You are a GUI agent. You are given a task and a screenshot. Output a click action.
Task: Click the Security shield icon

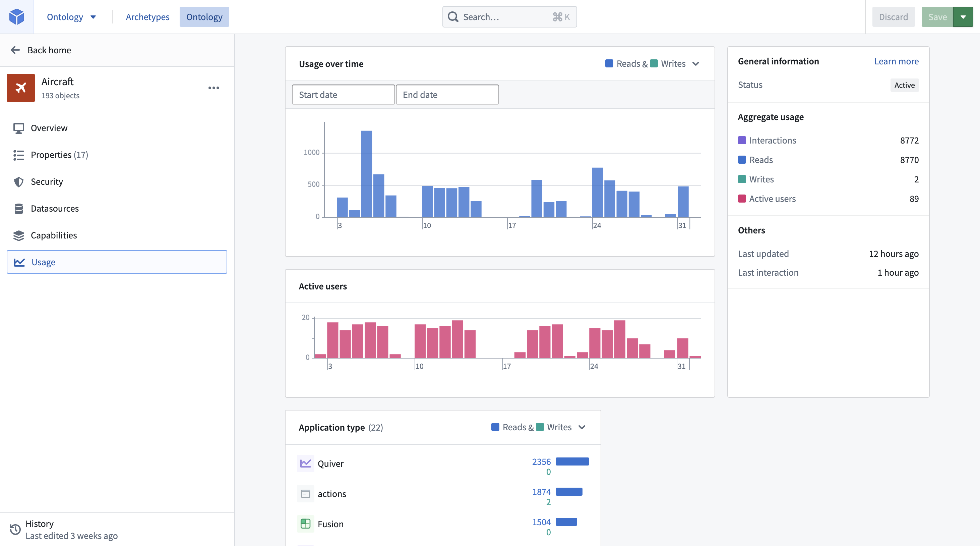point(18,182)
